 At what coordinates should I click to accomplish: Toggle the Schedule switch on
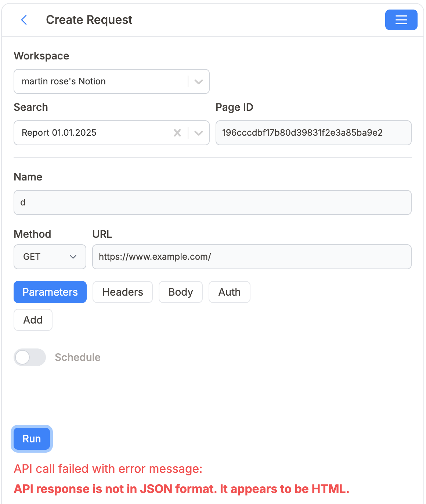(30, 357)
